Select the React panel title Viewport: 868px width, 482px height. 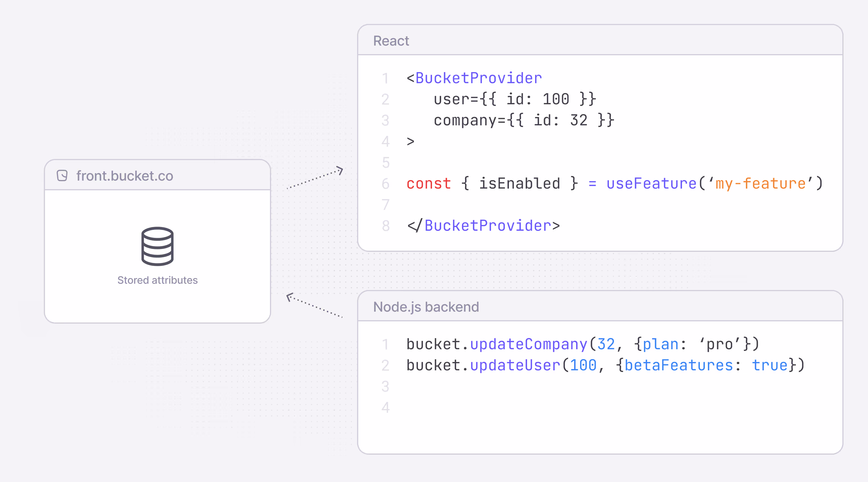391,41
